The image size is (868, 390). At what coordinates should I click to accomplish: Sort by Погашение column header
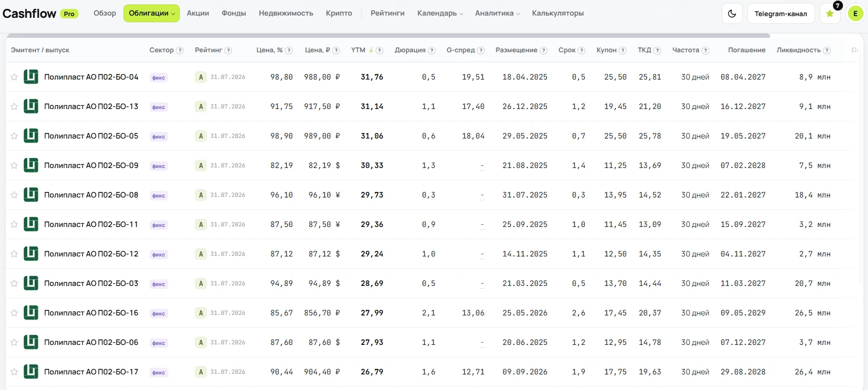coord(747,50)
